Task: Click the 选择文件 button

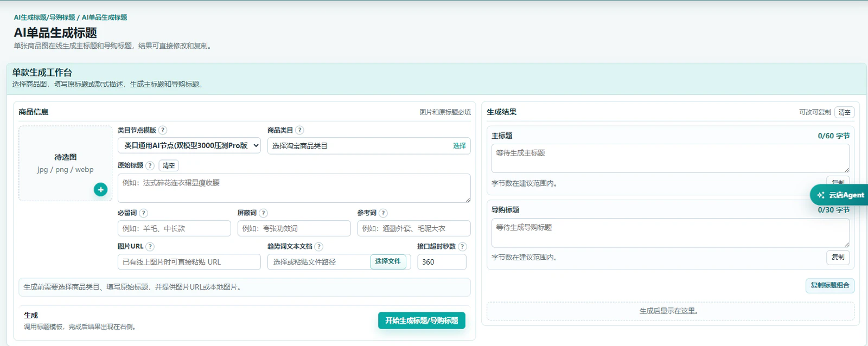Action: [x=388, y=261]
